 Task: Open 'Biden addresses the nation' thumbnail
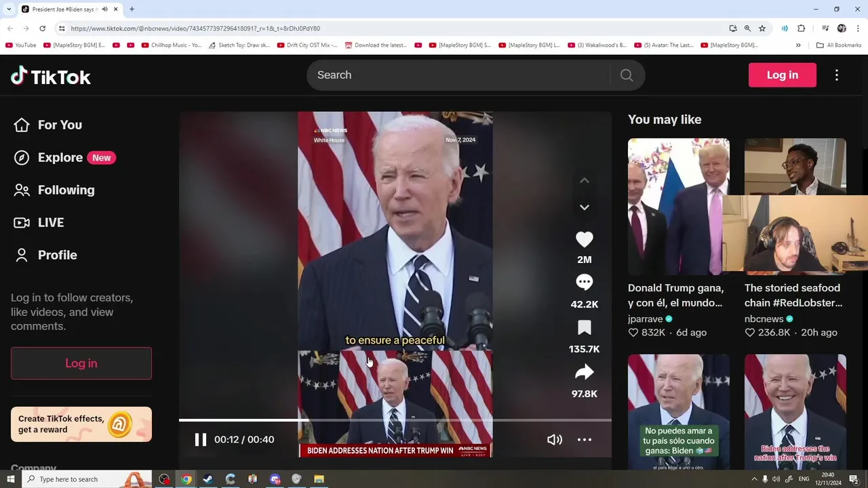[795, 411]
